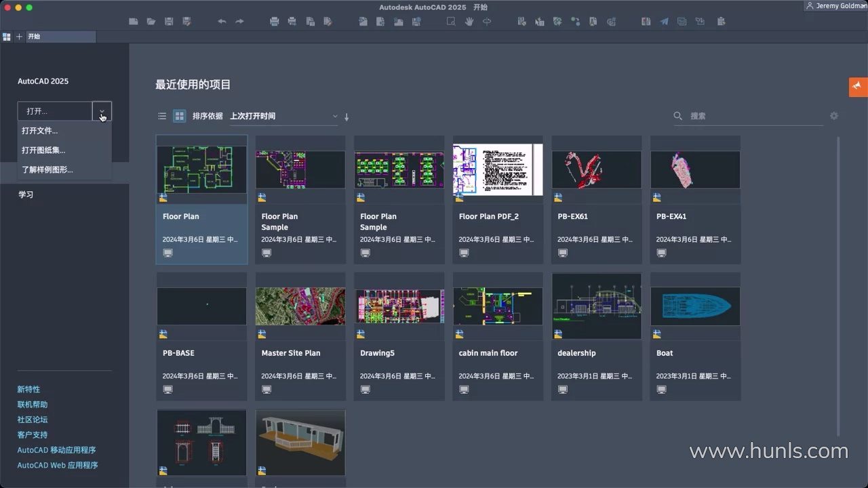Open the Master Site Plan thumbnail
The height and width of the screenshot is (488, 868).
pyautogui.click(x=300, y=306)
